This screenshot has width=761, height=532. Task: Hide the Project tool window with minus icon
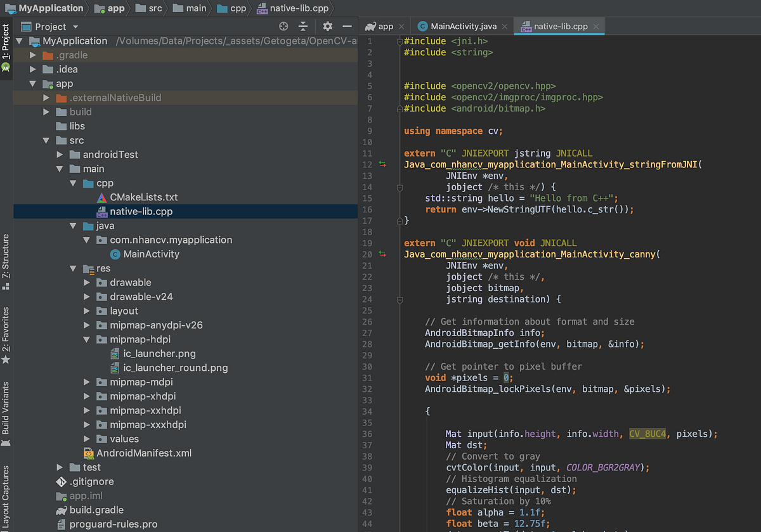346,26
